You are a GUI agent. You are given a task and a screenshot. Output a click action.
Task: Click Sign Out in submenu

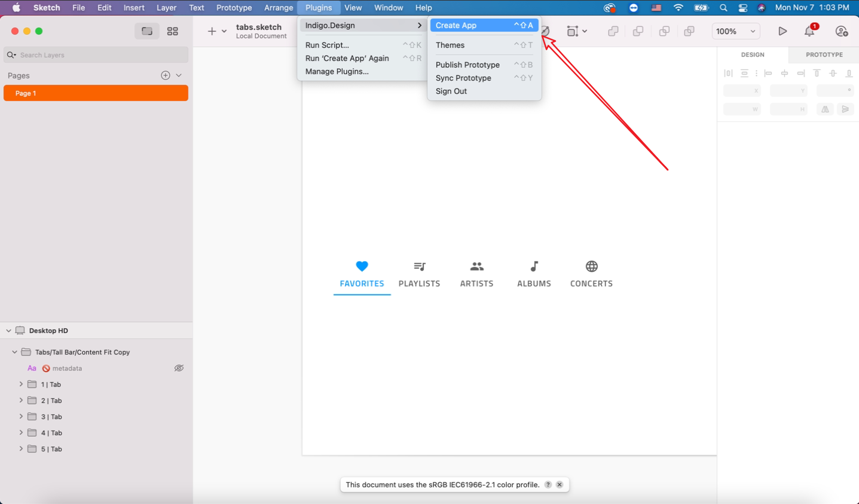pyautogui.click(x=484, y=91)
